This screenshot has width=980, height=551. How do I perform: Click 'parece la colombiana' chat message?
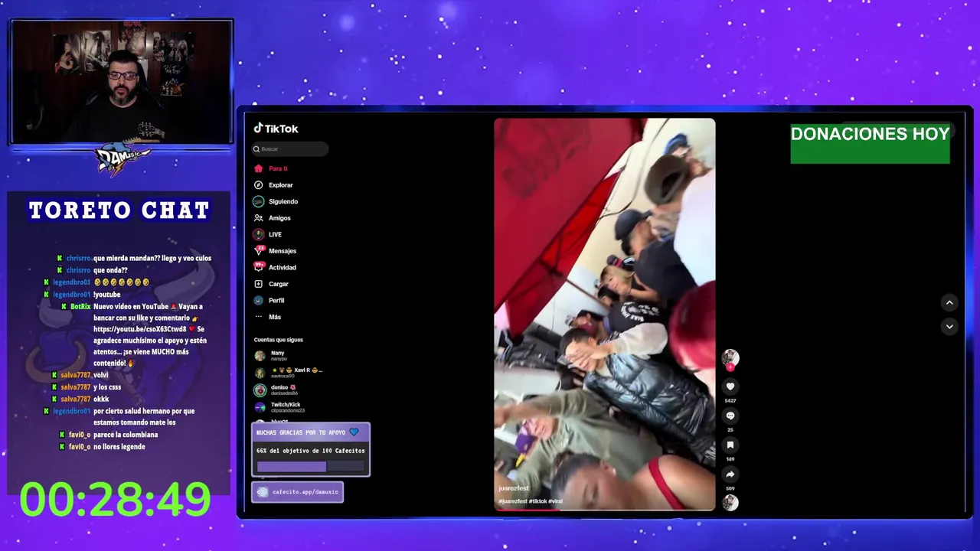126,435
